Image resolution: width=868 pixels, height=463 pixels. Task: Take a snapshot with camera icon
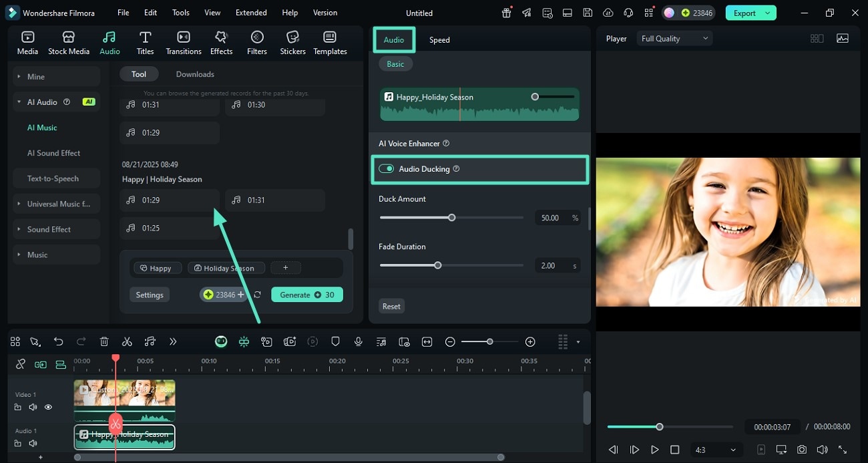(x=802, y=450)
